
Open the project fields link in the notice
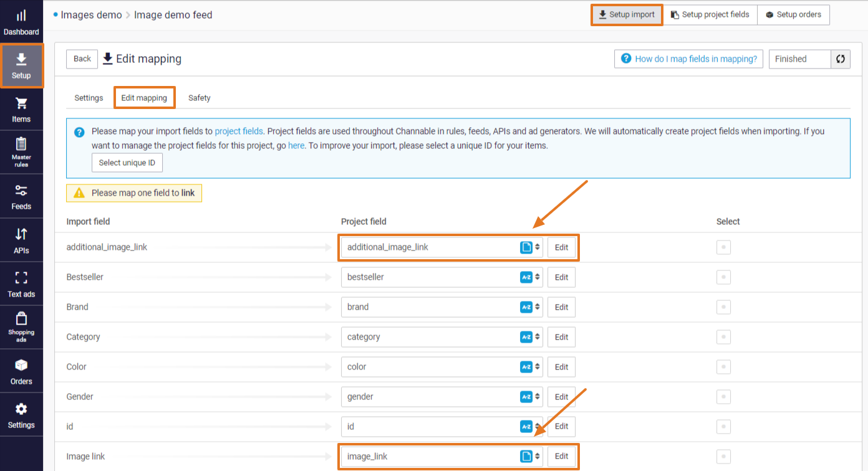point(239,131)
